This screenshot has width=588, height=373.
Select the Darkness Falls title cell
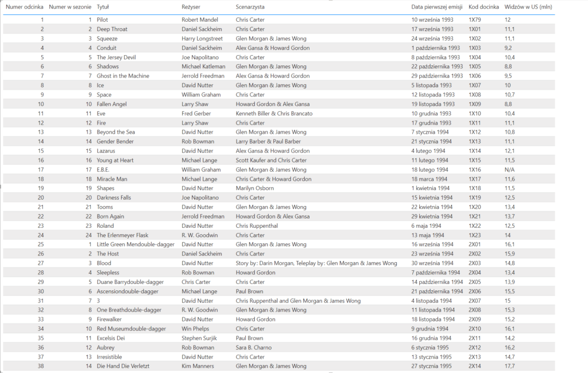[x=114, y=197]
